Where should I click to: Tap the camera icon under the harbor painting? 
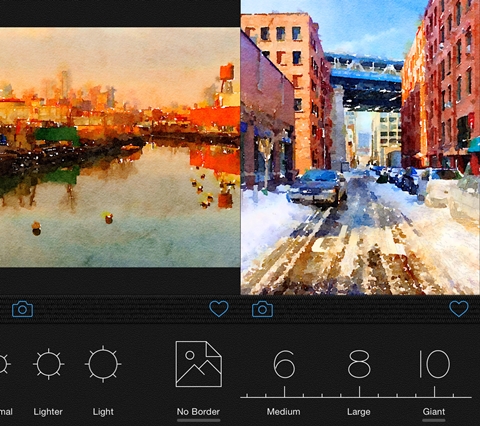tap(23, 309)
